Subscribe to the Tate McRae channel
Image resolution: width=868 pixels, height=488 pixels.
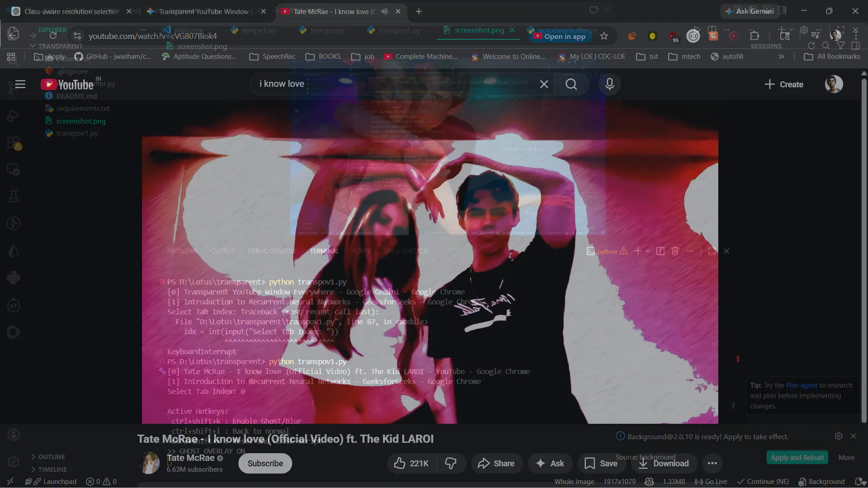point(265,463)
